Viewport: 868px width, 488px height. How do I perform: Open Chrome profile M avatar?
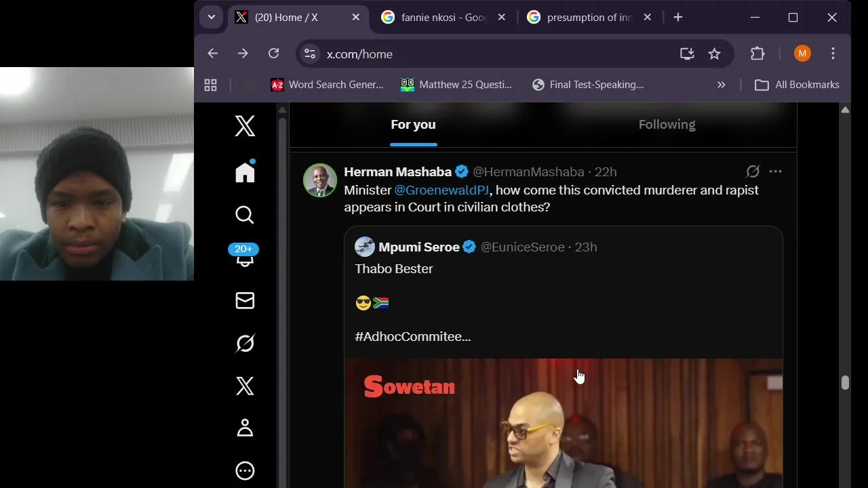click(x=802, y=54)
